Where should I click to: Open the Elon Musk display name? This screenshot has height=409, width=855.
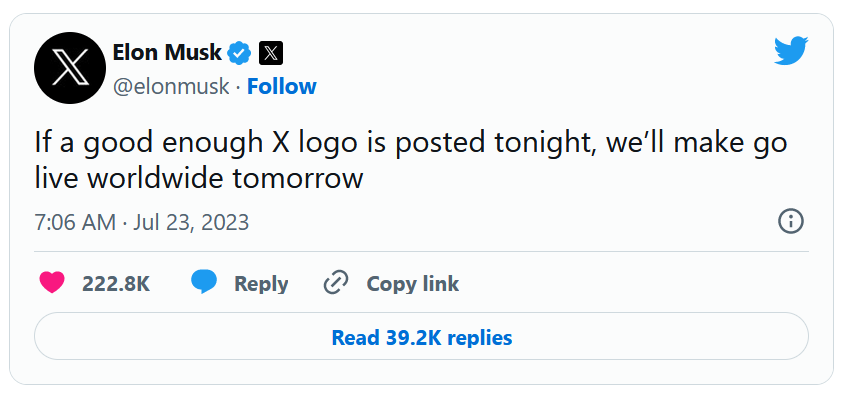click(168, 52)
